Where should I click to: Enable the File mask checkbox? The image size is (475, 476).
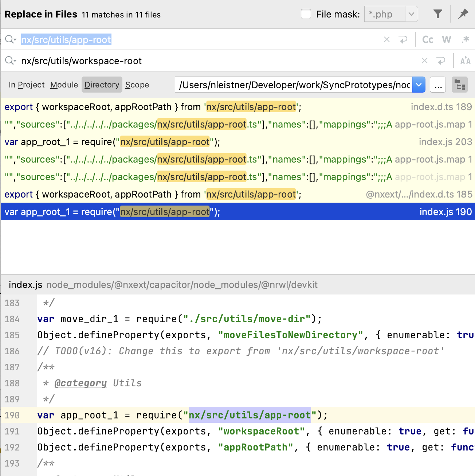[x=306, y=14]
